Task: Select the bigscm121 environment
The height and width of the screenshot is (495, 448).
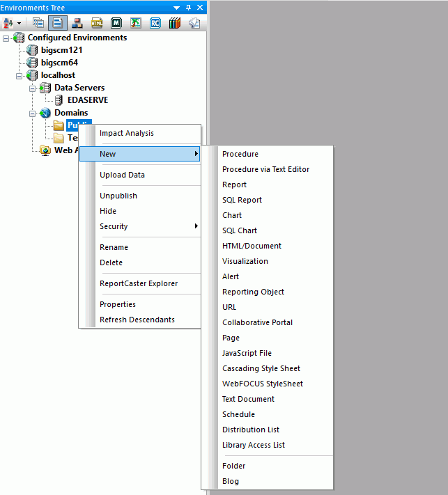Action: tap(61, 50)
